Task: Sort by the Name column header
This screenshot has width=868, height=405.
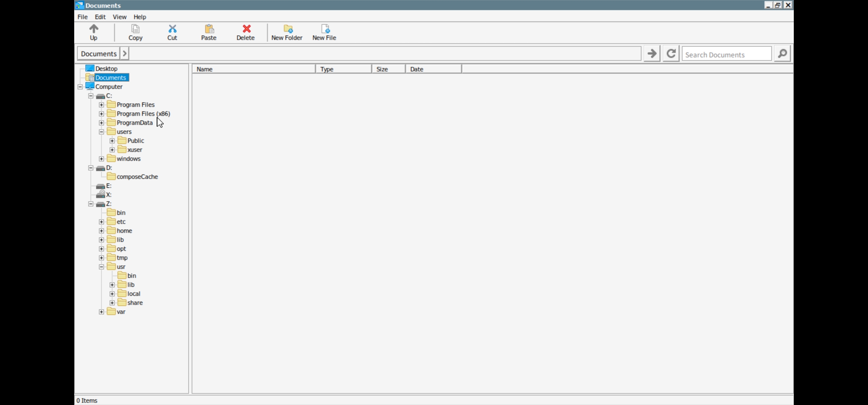Action: pos(254,69)
